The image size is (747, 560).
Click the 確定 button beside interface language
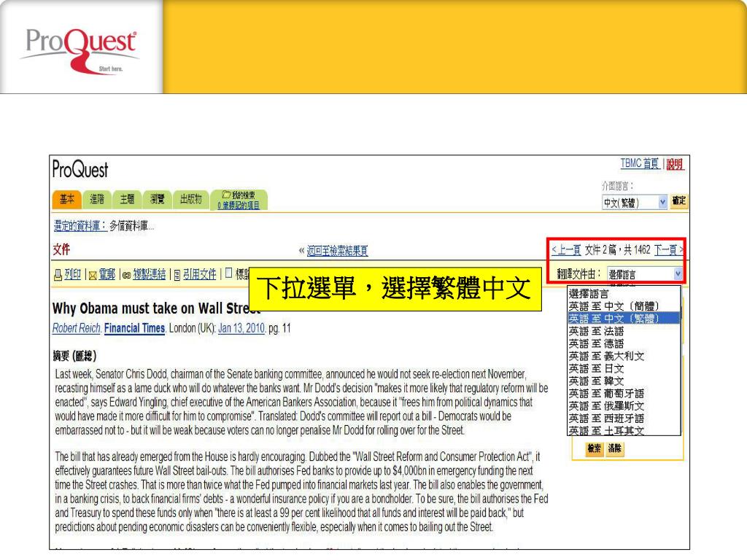[x=679, y=201]
